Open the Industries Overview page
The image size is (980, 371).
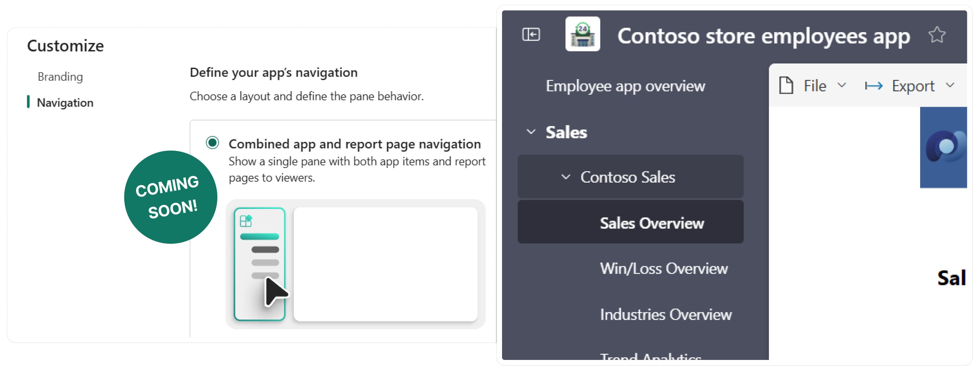pyautogui.click(x=665, y=314)
